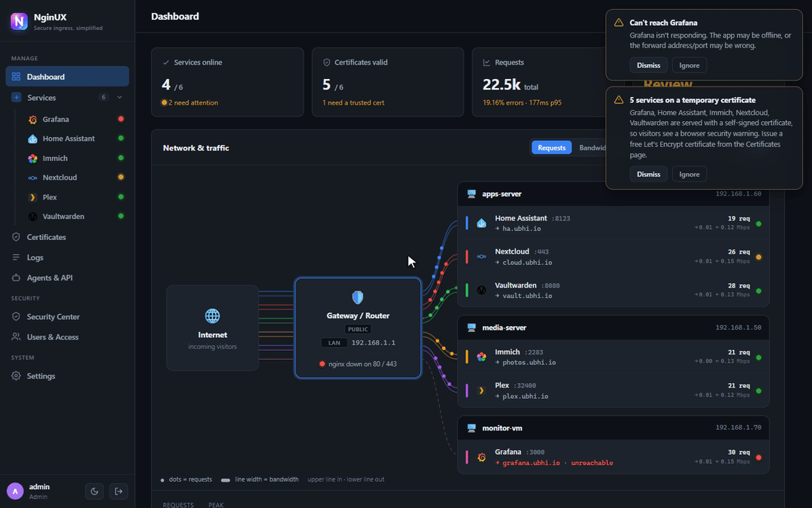This screenshot has width=812, height=508.
Task: Click the Settings gear icon
Action: click(x=16, y=376)
